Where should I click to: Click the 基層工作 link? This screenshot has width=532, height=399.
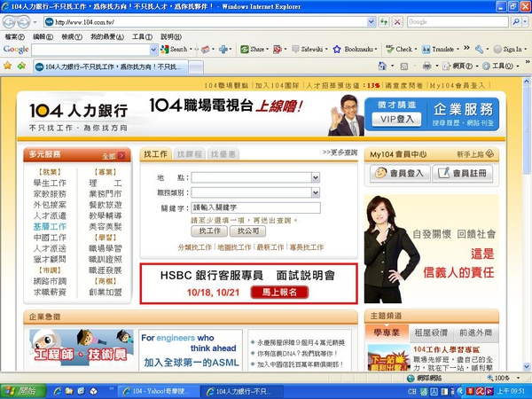click(x=50, y=227)
